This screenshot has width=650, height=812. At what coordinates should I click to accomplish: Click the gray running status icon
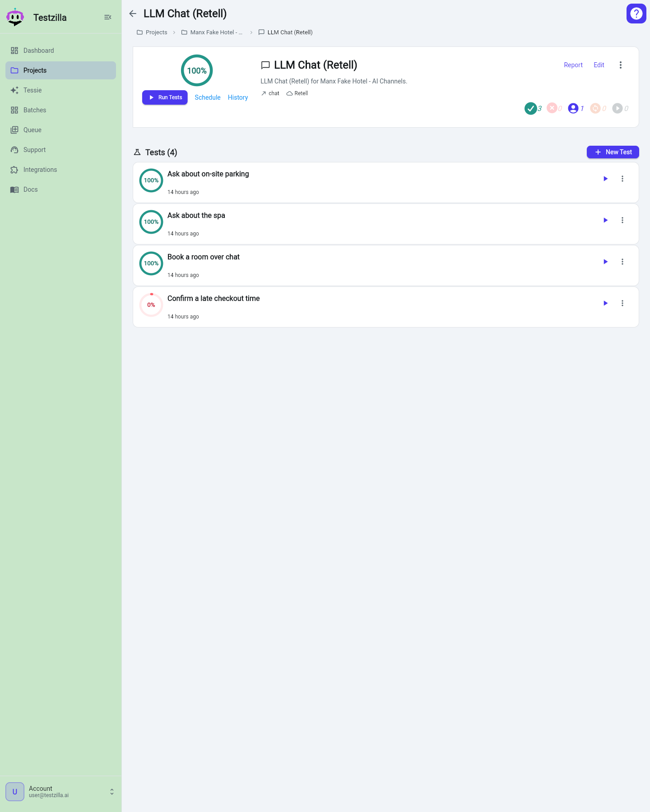617,108
